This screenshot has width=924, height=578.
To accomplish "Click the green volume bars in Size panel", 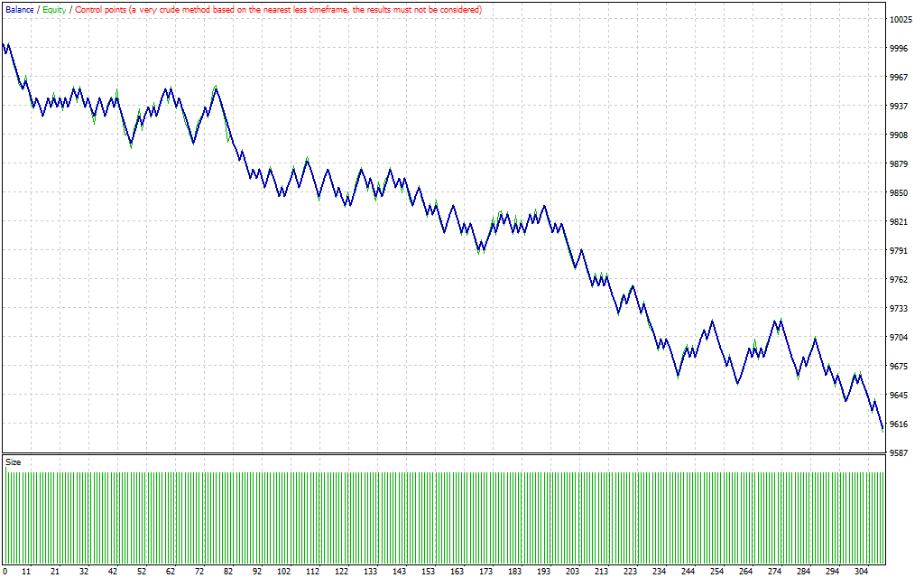I will [x=442, y=515].
